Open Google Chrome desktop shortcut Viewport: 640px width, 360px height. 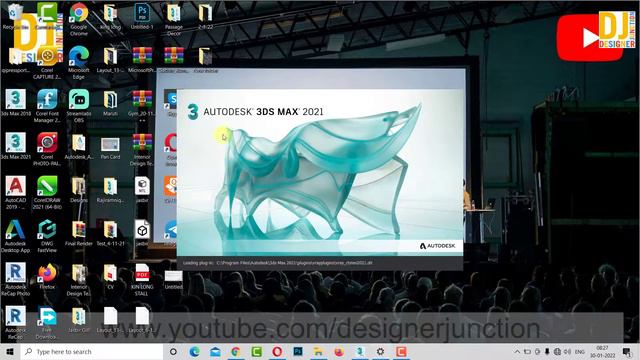click(x=79, y=19)
